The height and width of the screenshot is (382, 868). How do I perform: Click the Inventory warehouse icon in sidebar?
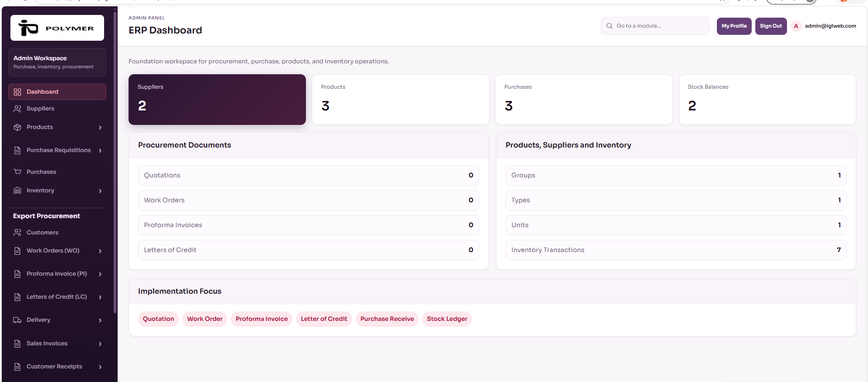click(17, 191)
